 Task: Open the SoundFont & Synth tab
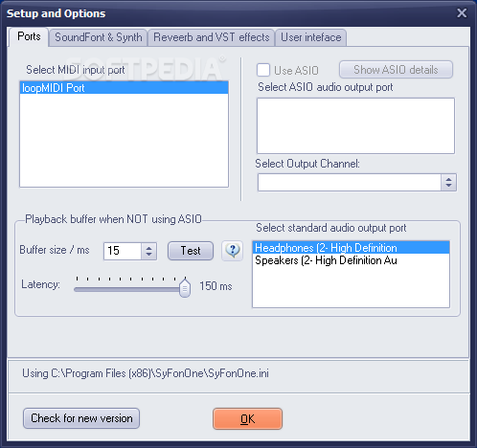point(99,37)
